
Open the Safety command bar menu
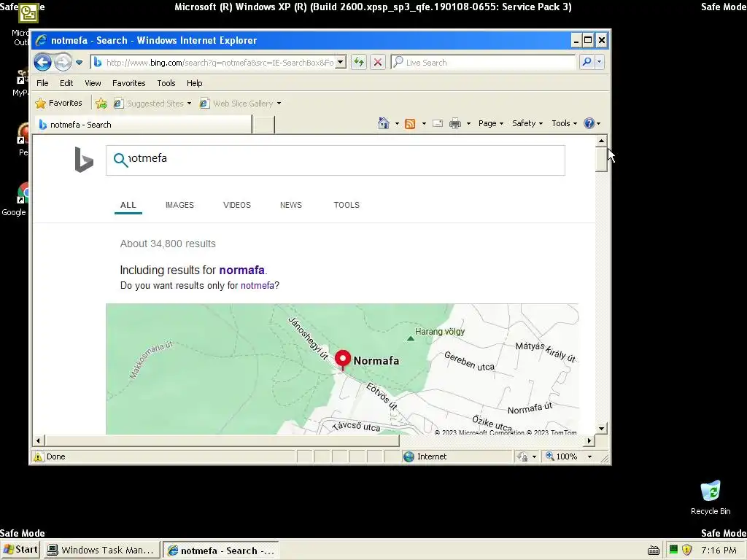point(527,123)
